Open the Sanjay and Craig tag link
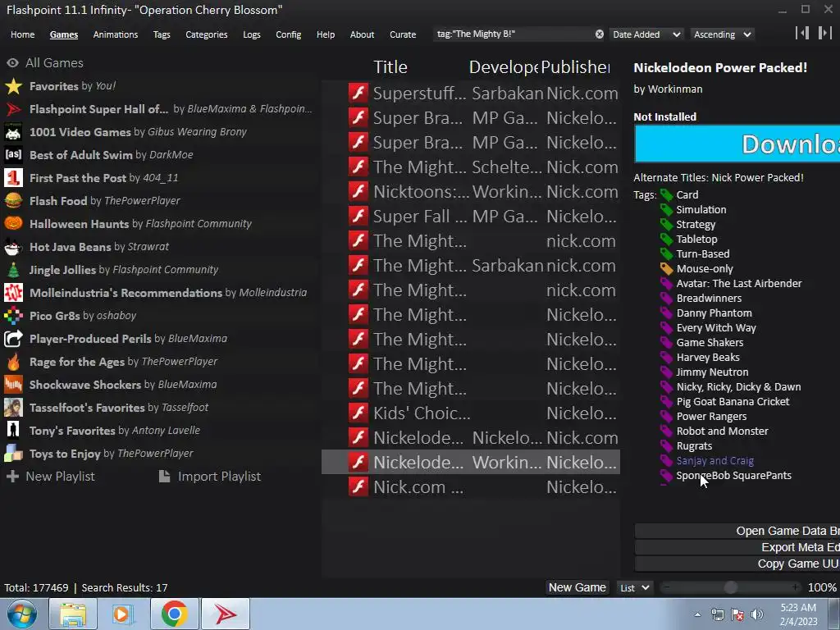This screenshot has height=630, width=840. tap(714, 461)
